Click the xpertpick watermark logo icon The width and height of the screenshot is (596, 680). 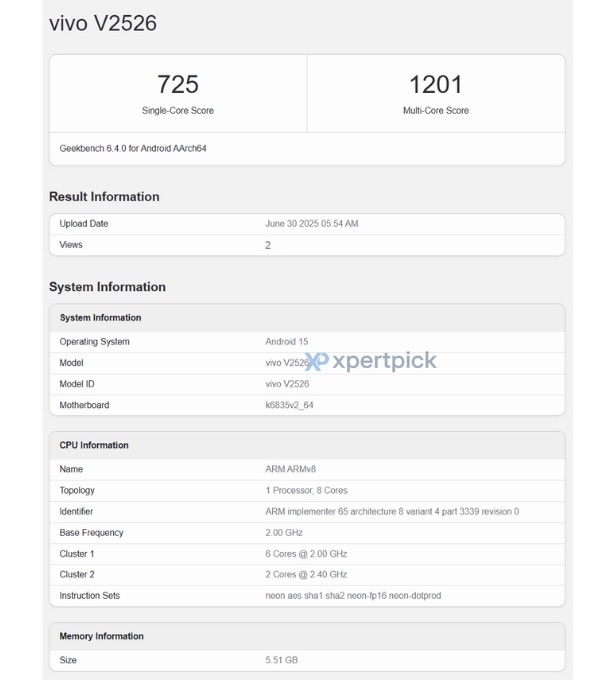click(x=317, y=361)
